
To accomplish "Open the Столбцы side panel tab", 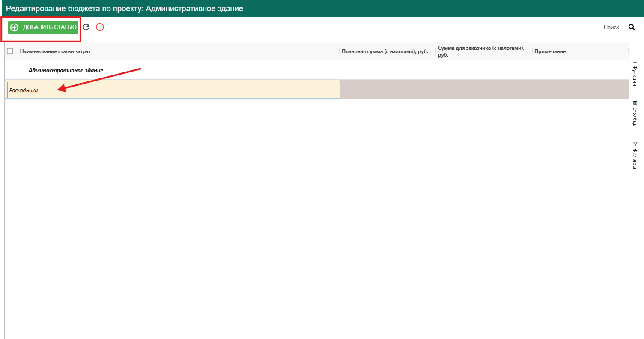I will click(635, 114).
